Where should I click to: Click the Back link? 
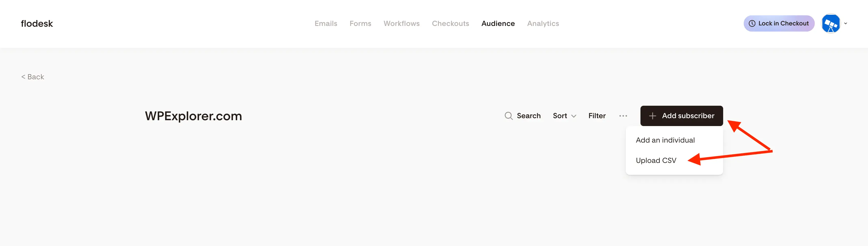[x=32, y=76]
